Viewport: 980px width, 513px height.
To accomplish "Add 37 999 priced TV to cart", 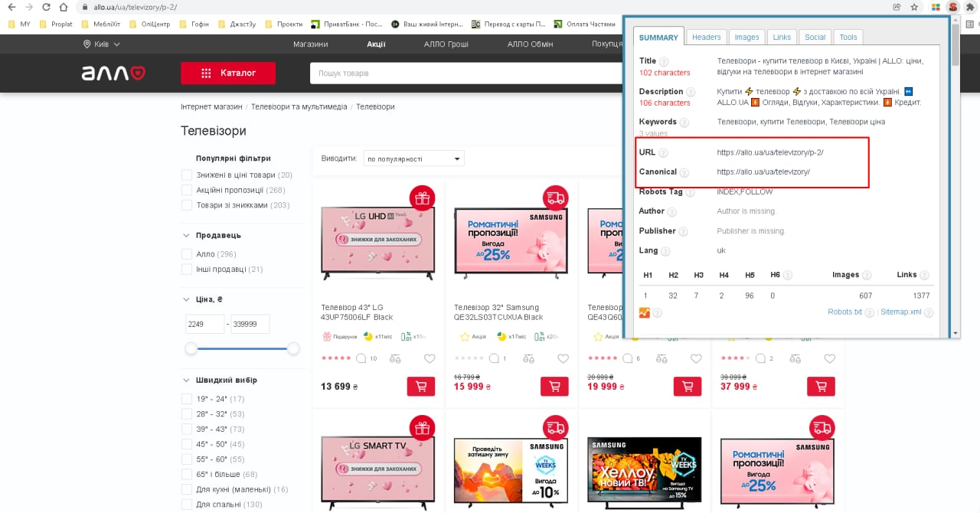I will 821,387.
